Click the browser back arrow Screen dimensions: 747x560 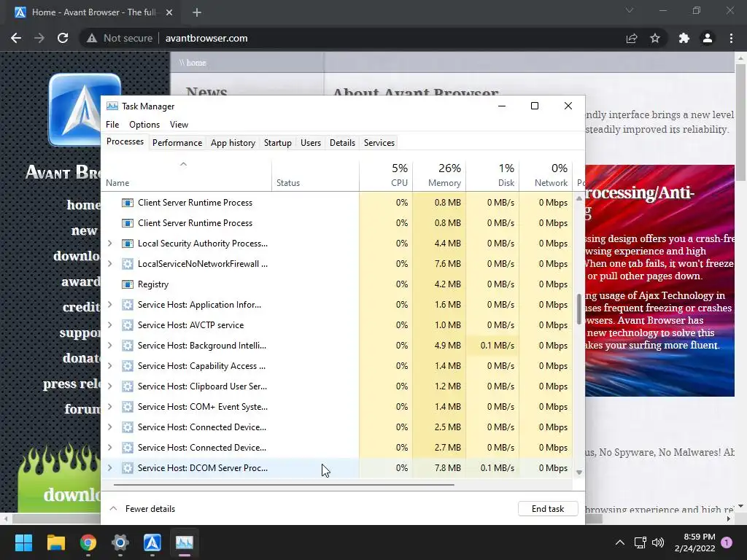click(16, 38)
